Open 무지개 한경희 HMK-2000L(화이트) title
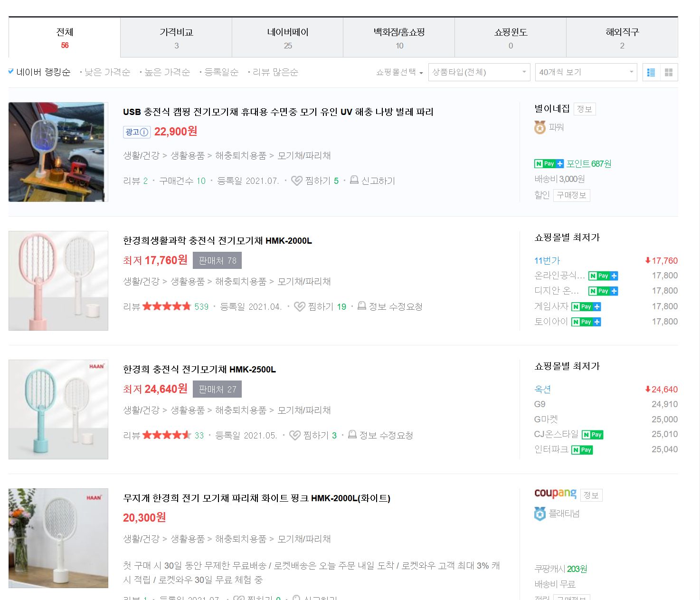Viewport: 700px width, 600px height. pos(256,498)
